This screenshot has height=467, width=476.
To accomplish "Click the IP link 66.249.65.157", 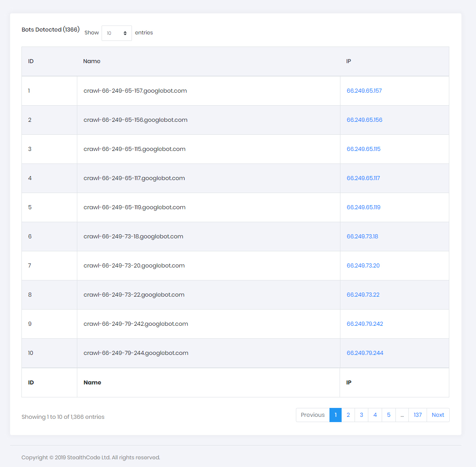I will [364, 91].
